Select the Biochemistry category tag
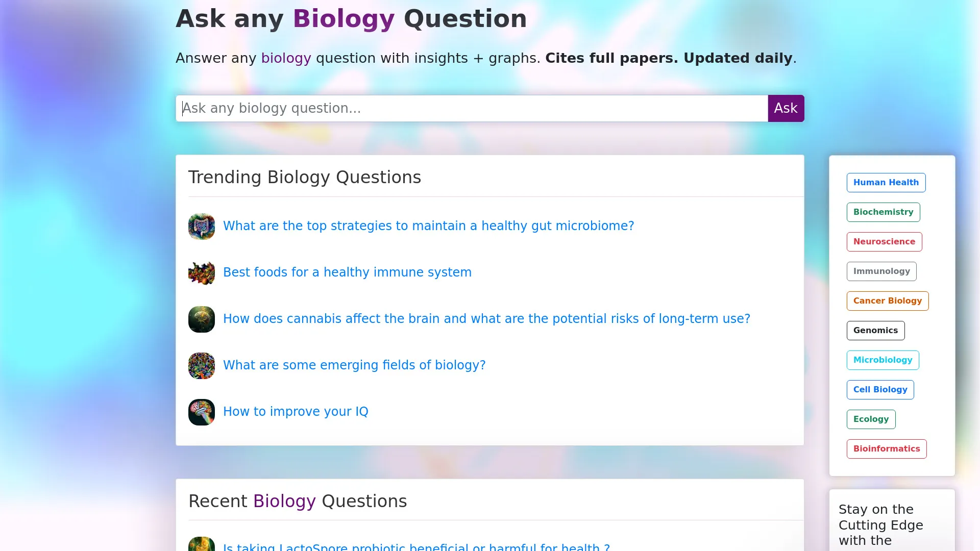 [x=883, y=212]
